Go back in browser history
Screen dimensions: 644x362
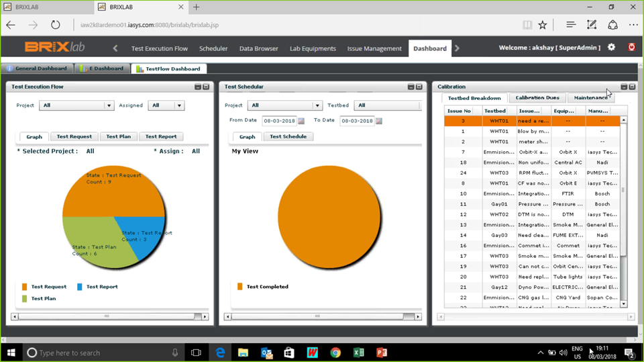11,25
